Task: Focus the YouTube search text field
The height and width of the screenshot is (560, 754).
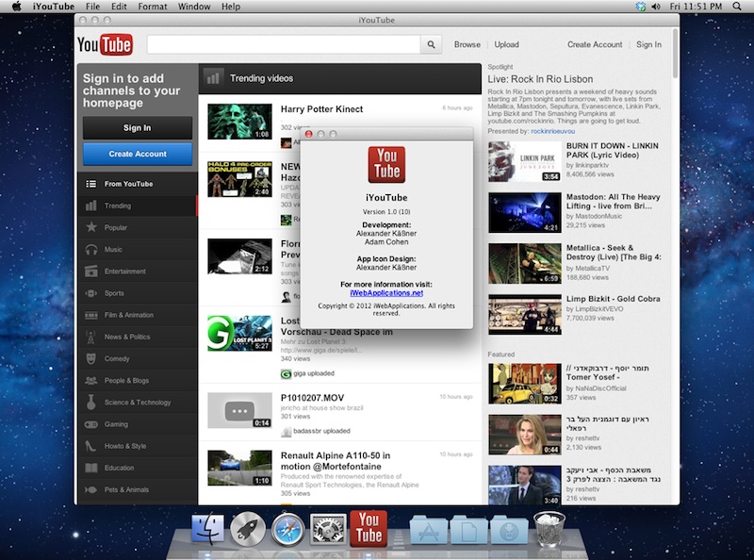Action: [x=283, y=44]
